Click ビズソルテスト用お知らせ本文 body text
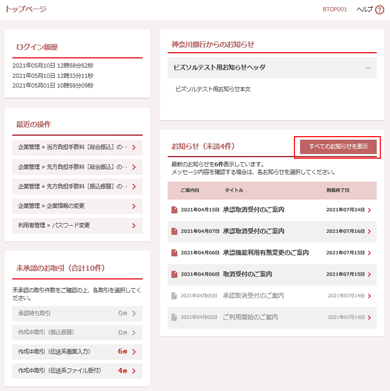390x391 pixels. coord(213,89)
